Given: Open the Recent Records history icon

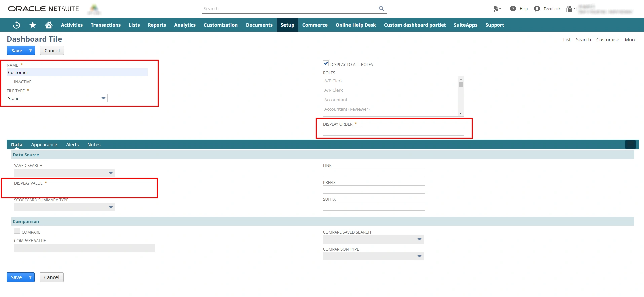Looking at the screenshot, I should 16,25.
